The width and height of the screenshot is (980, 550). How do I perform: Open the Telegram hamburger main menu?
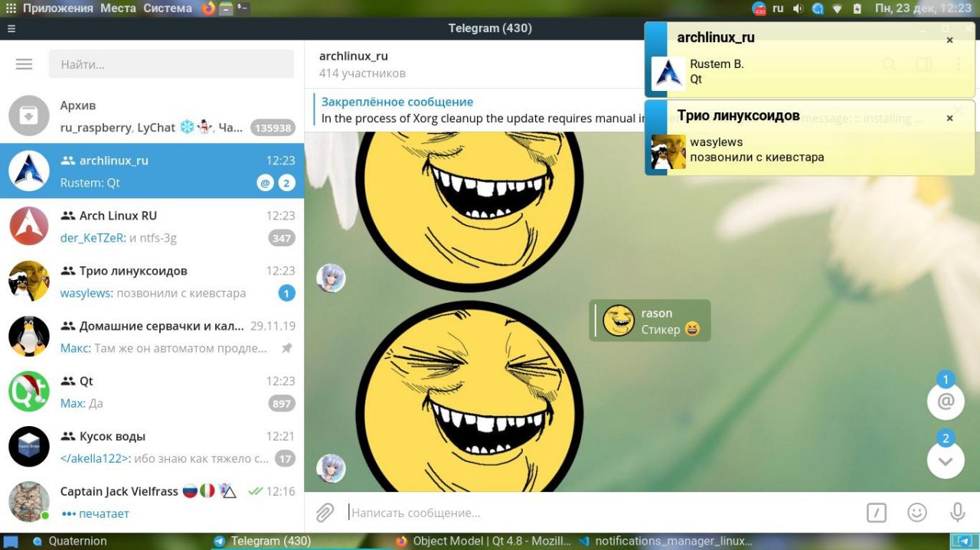pos(24,64)
